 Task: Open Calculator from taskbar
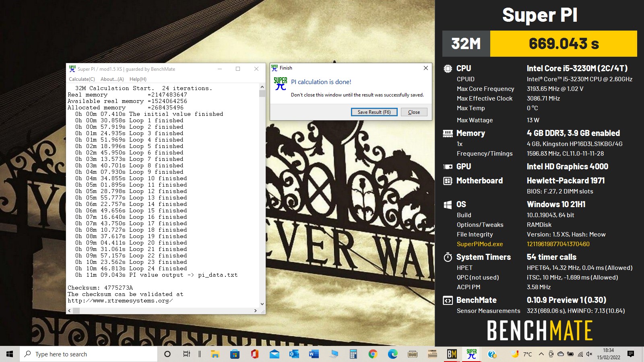pos(353,354)
